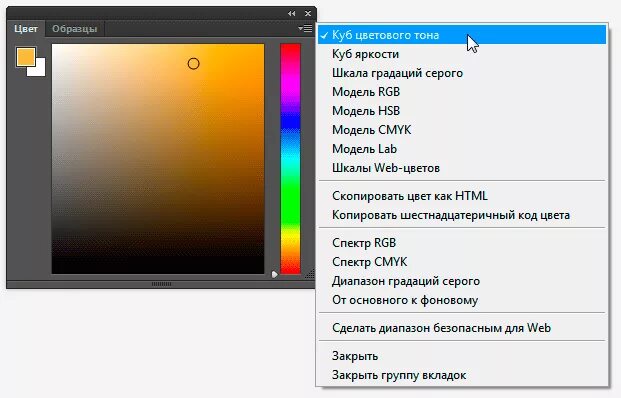The width and height of the screenshot is (621, 398).
Task: Open the Color panel flyout menu icon
Action: click(305, 29)
